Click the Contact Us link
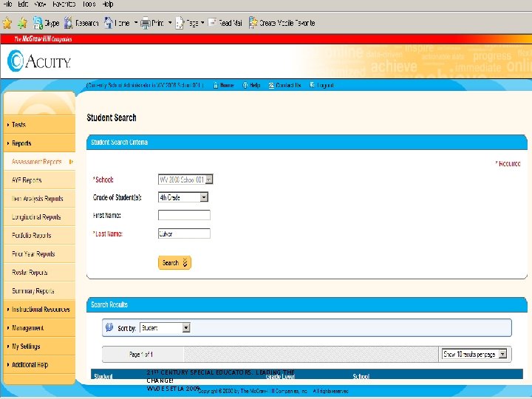Viewport: 532px width, 399px height. (x=284, y=85)
